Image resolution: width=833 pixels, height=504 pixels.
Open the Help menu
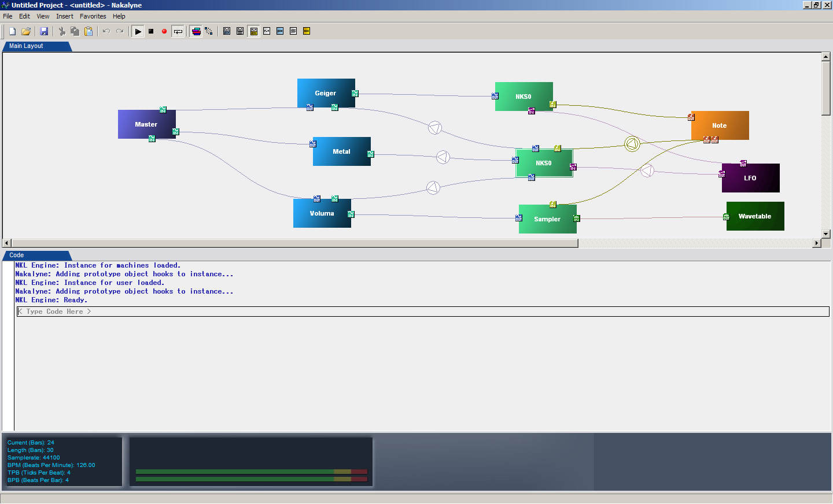[x=119, y=16]
